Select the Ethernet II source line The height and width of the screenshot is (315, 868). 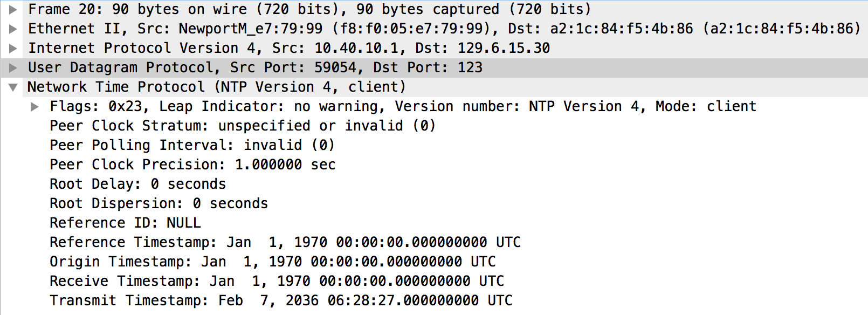pyautogui.click(x=444, y=29)
